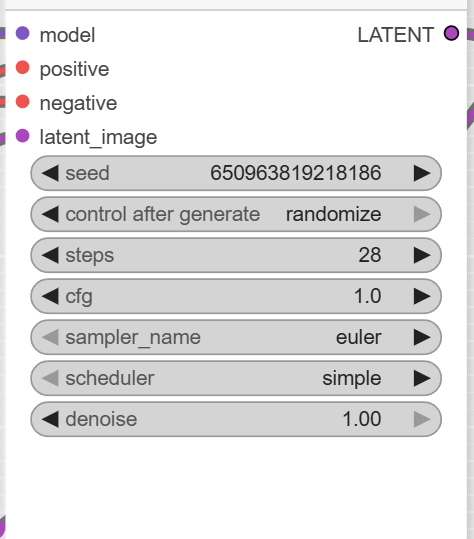Open control after generate randomize dropdown
474x539 pixels.
click(236, 214)
